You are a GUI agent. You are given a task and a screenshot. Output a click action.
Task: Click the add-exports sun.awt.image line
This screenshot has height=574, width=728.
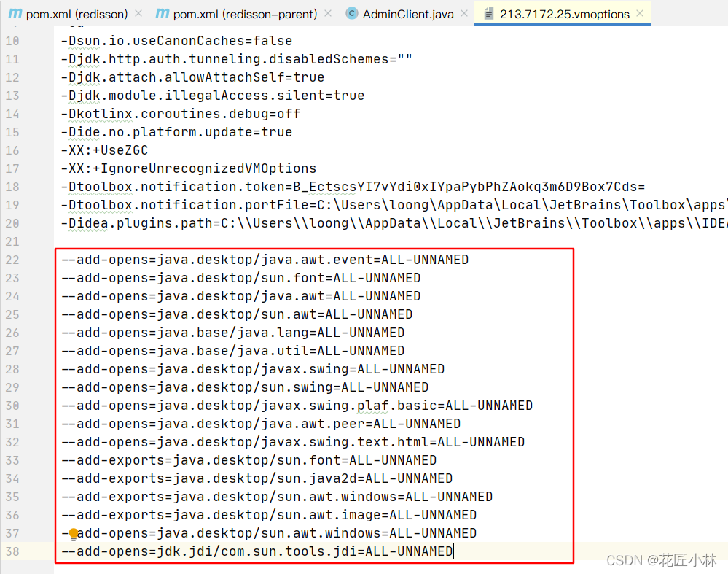click(269, 515)
